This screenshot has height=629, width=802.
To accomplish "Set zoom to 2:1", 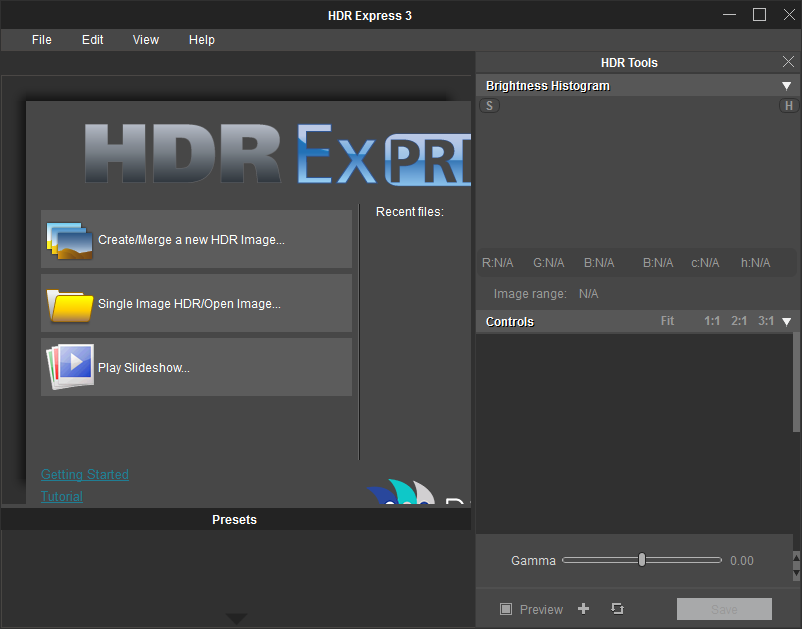I will pos(739,321).
